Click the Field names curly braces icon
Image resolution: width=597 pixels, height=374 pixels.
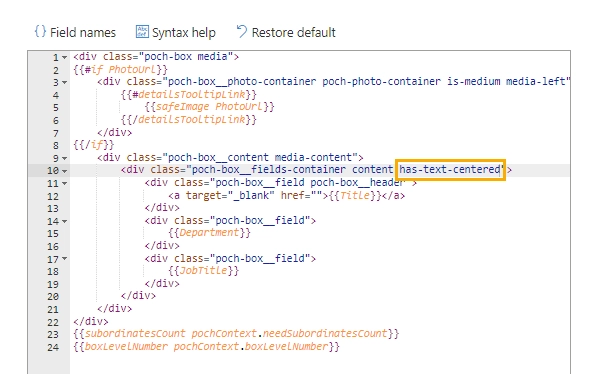pyautogui.click(x=40, y=32)
